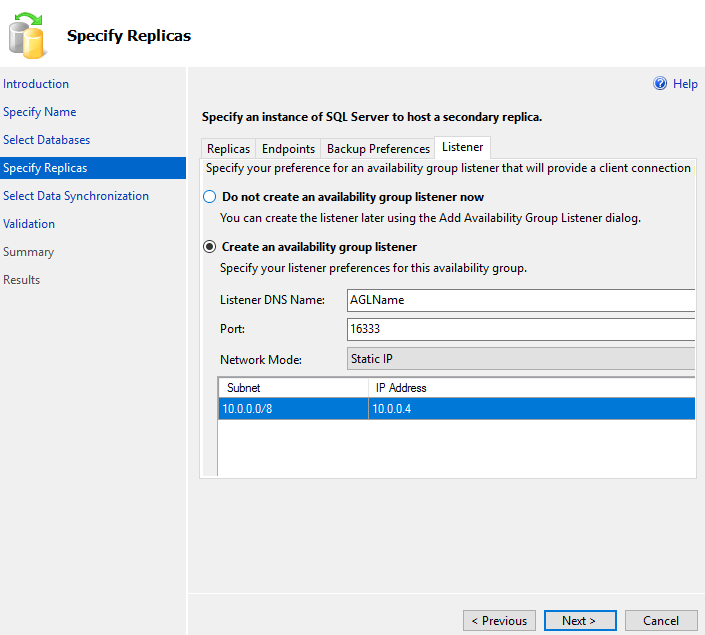Click the Previous button

tap(499, 621)
